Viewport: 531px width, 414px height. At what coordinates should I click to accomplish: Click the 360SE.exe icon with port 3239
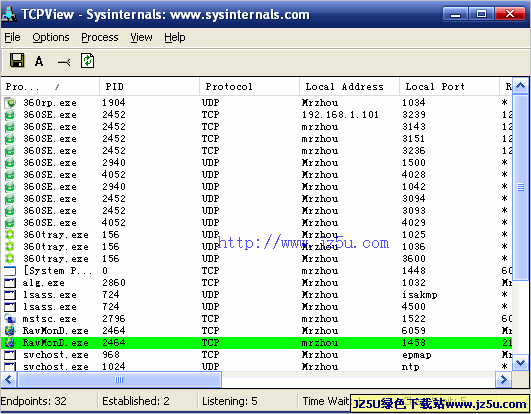tap(10, 115)
